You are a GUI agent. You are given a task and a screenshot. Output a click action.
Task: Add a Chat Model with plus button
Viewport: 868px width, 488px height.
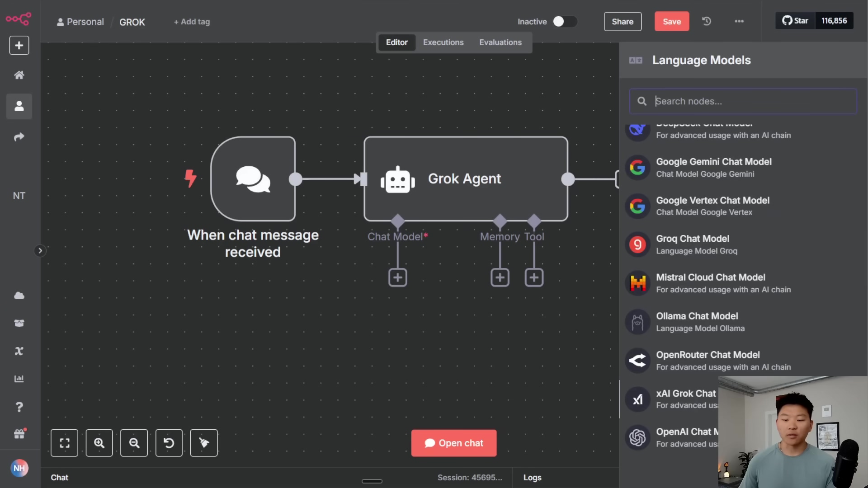pos(398,277)
